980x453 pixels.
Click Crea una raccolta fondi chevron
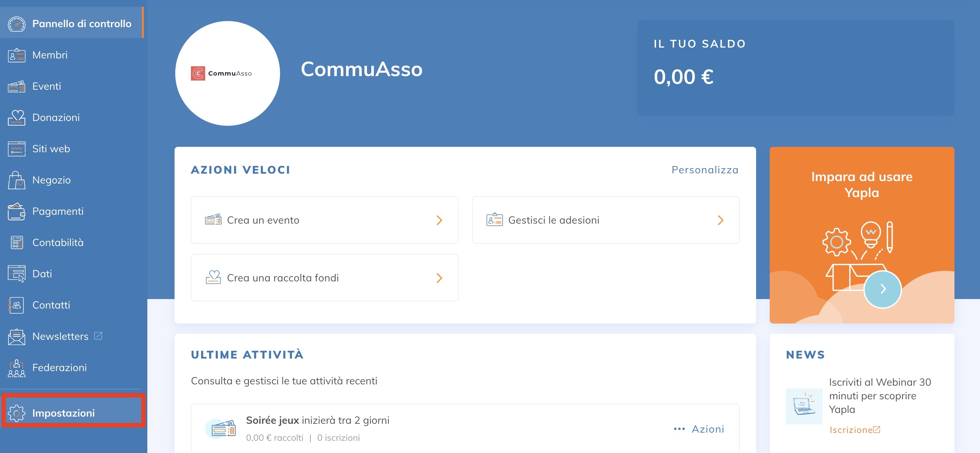point(439,278)
